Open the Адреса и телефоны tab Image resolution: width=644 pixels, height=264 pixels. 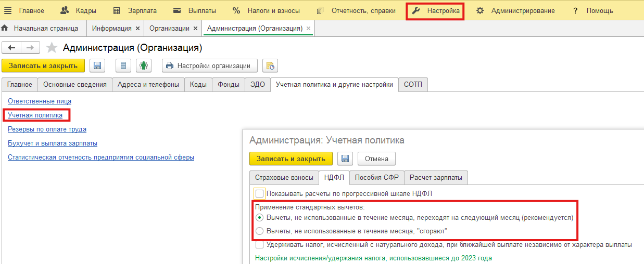(148, 85)
